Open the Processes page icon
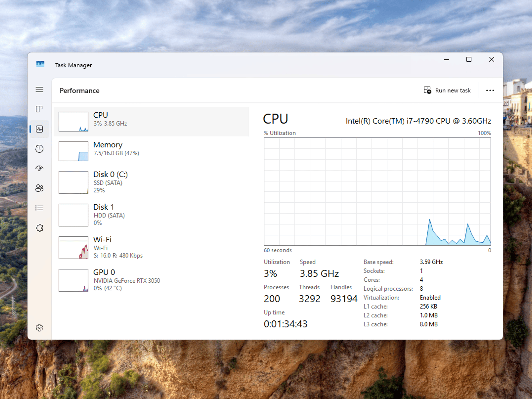This screenshot has width=532, height=399. [x=39, y=109]
